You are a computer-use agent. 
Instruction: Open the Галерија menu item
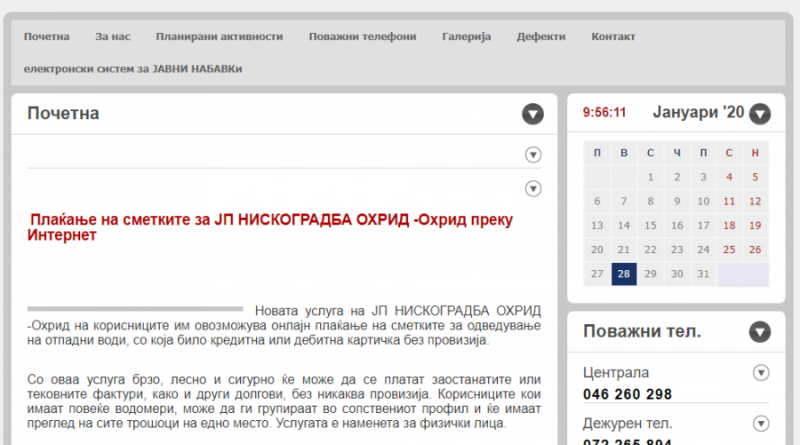(x=467, y=36)
